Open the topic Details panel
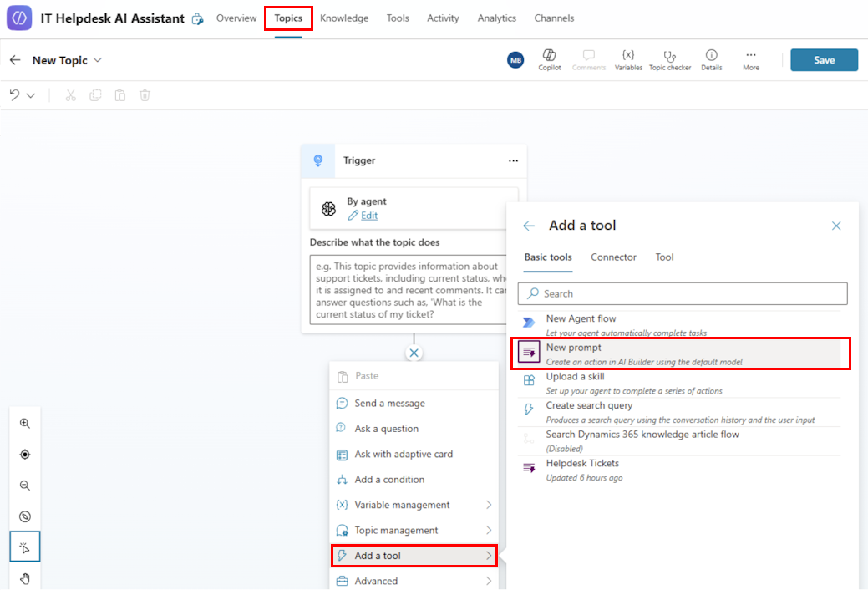 point(711,59)
